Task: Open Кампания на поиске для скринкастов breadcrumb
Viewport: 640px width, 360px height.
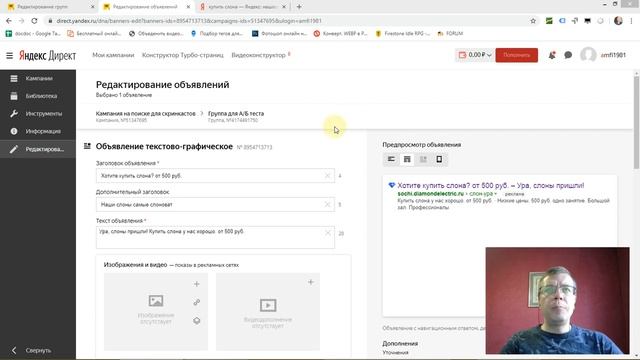Action: [145, 113]
